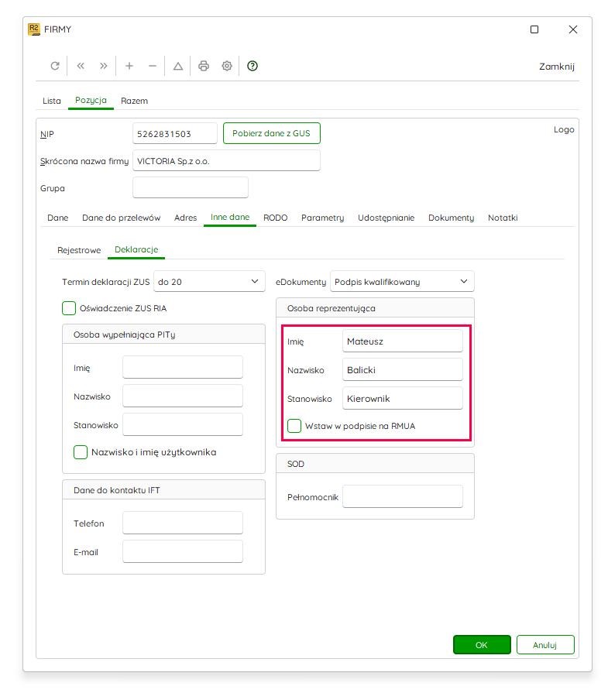This screenshot has width=608, height=700.
Task: Enable the Oświadczenie ZUS RIA checkbox
Action: coord(69,308)
